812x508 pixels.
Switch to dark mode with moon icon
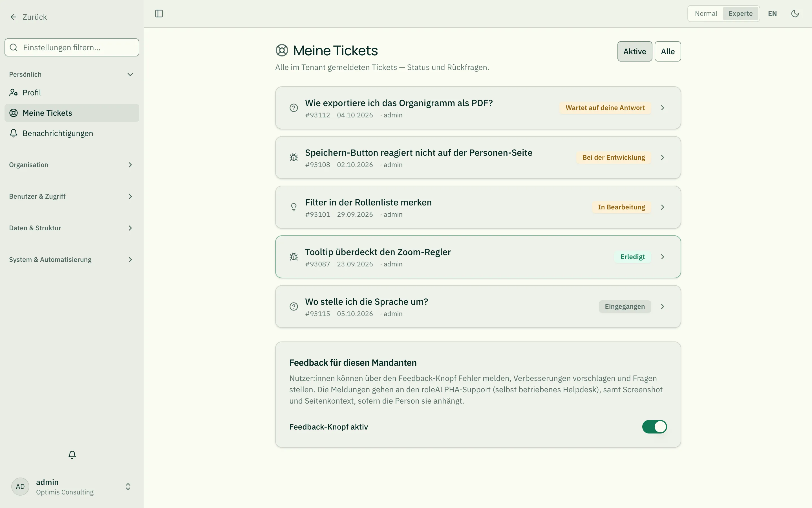pyautogui.click(x=795, y=14)
